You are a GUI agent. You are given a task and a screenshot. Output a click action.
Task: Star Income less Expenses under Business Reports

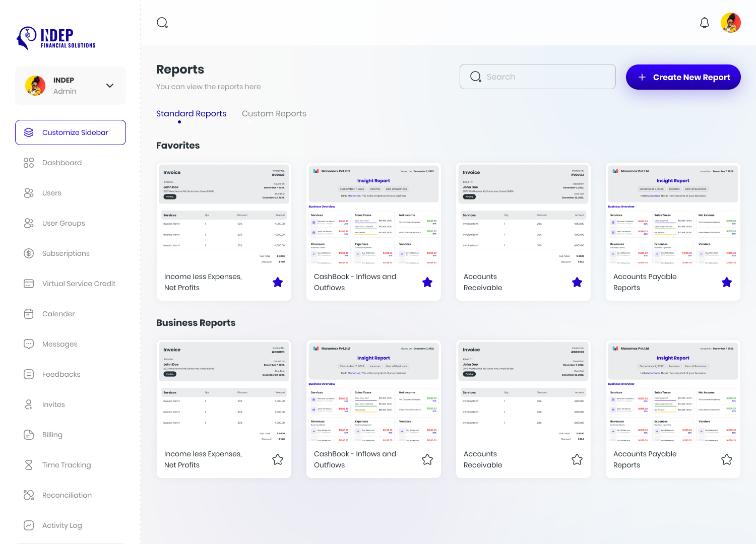click(277, 460)
